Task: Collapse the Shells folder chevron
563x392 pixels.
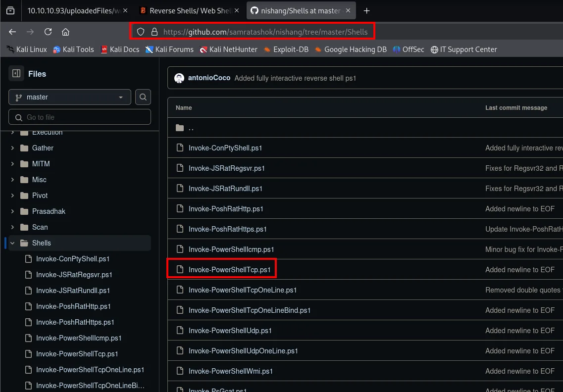Action: [12, 243]
